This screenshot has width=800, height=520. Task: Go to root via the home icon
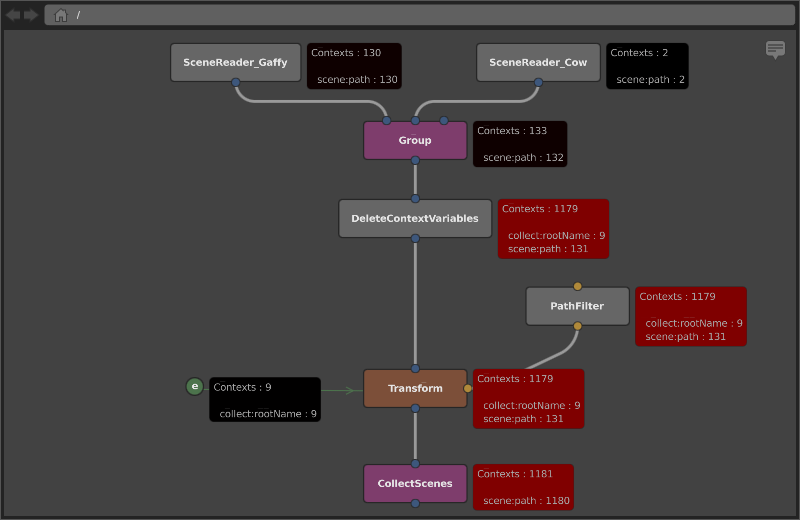(x=61, y=15)
